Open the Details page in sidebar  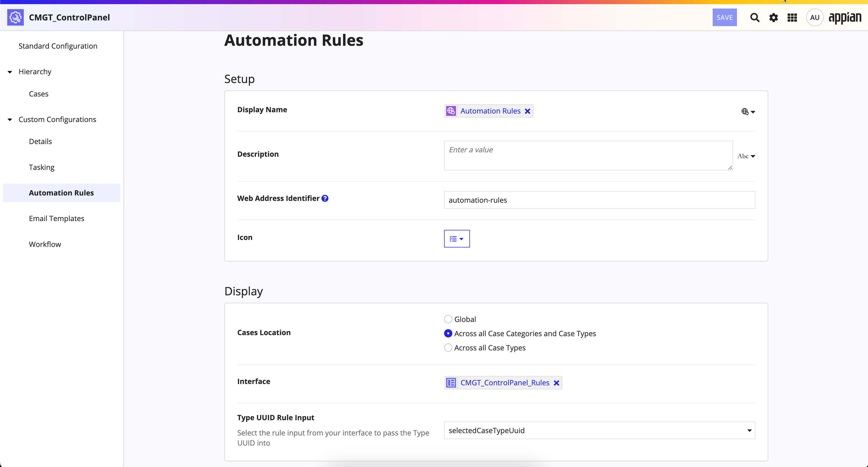tap(40, 141)
